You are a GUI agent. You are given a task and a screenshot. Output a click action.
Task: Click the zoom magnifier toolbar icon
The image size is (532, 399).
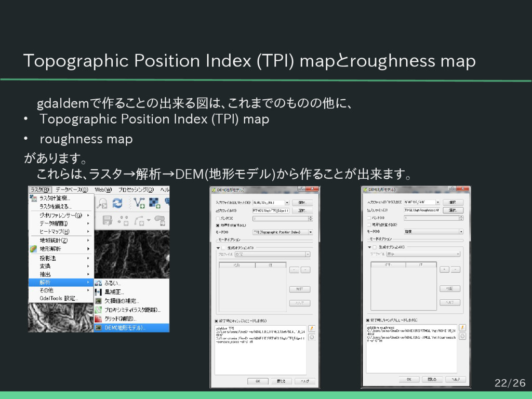pos(102,203)
